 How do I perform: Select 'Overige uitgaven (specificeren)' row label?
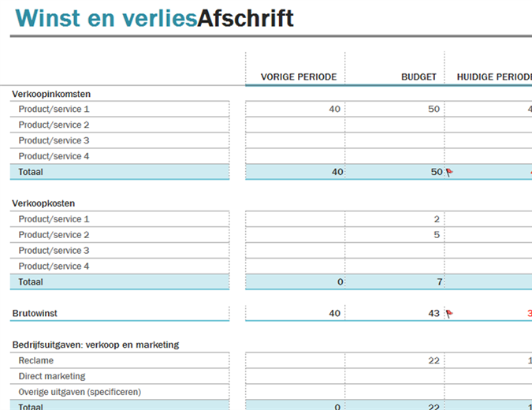80,392
